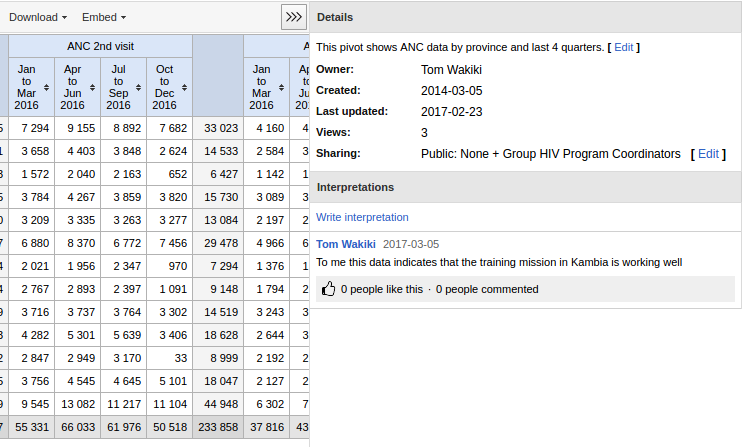This screenshot has width=742, height=447.
Task: Sort by Jan to Mar 2016 under ANC 2nd visit
Action: point(30,87)
